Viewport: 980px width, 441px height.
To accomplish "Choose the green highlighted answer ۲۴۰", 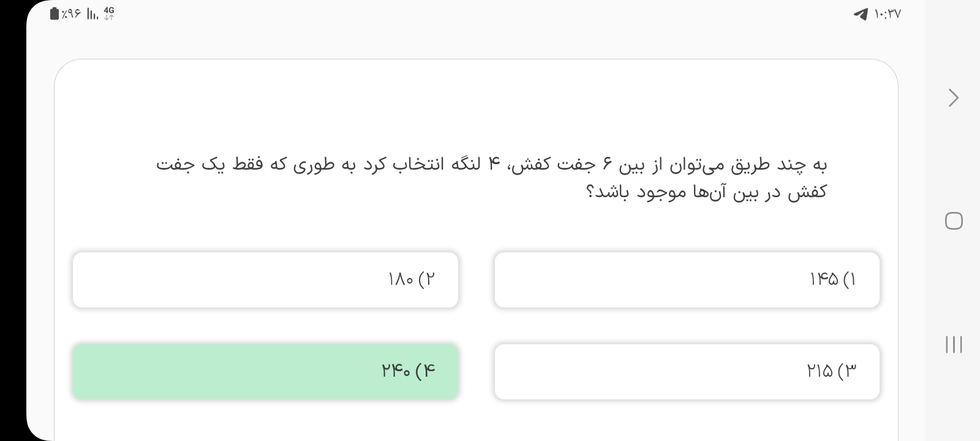I will [265, 372].
